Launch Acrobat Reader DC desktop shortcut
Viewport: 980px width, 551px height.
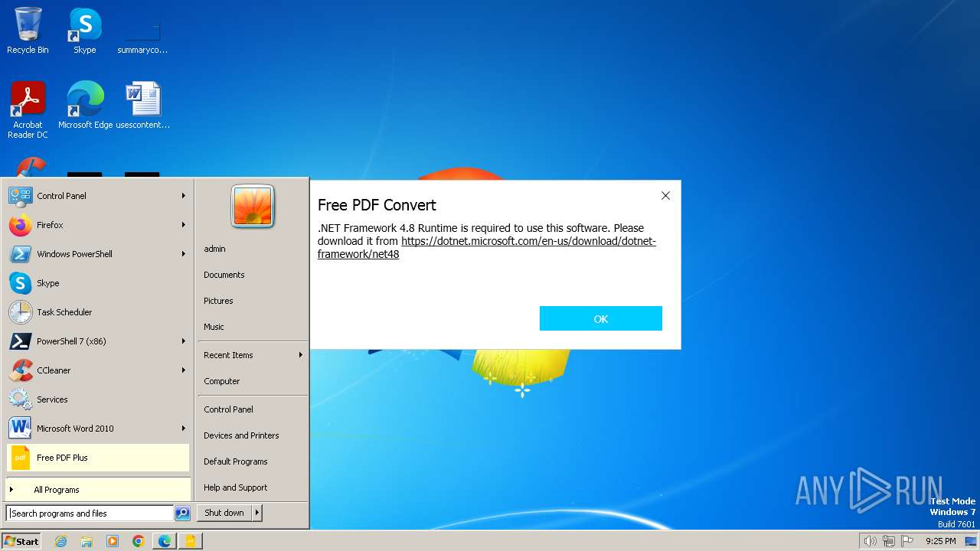pyautogui.click(x=28, y=109)
